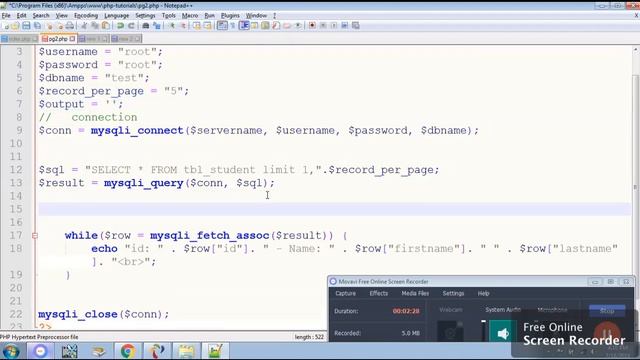640x360 pixels.
Task: Switch to the pg2.php tab
Action: tap(58, 39)
